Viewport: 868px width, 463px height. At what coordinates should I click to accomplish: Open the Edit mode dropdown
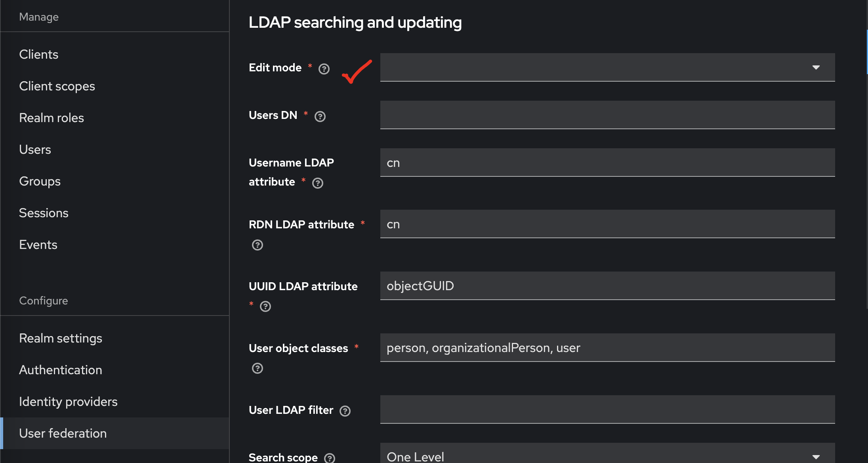(607, 67)
